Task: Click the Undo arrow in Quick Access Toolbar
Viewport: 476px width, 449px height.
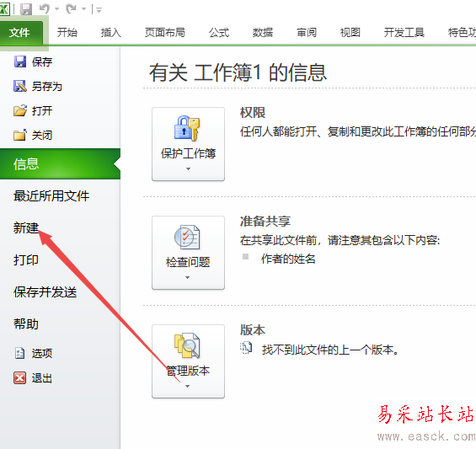Action: coord(45,8)
